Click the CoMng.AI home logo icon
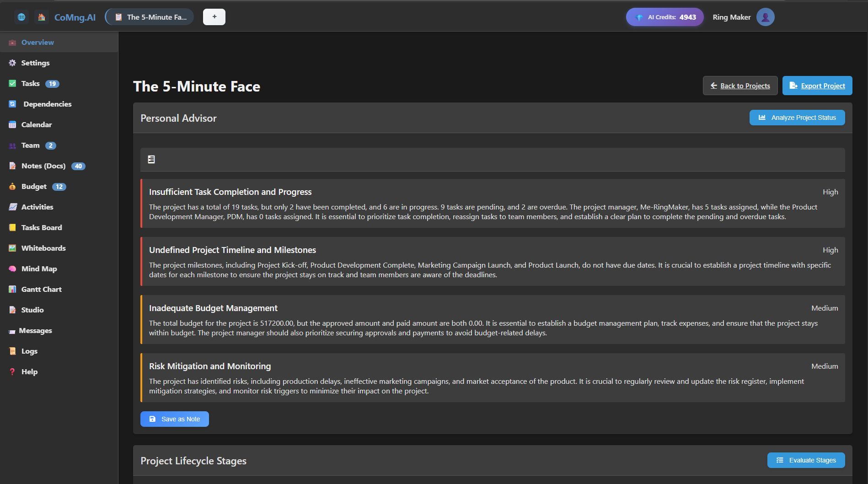Image resolution: width=868 pixels, height=484 pixels. [x=42, y=17]
